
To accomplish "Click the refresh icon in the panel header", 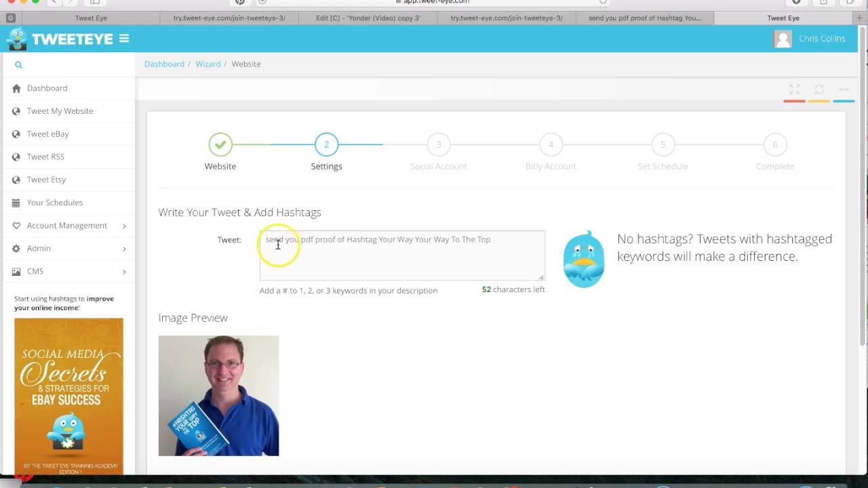I will 819,89.
